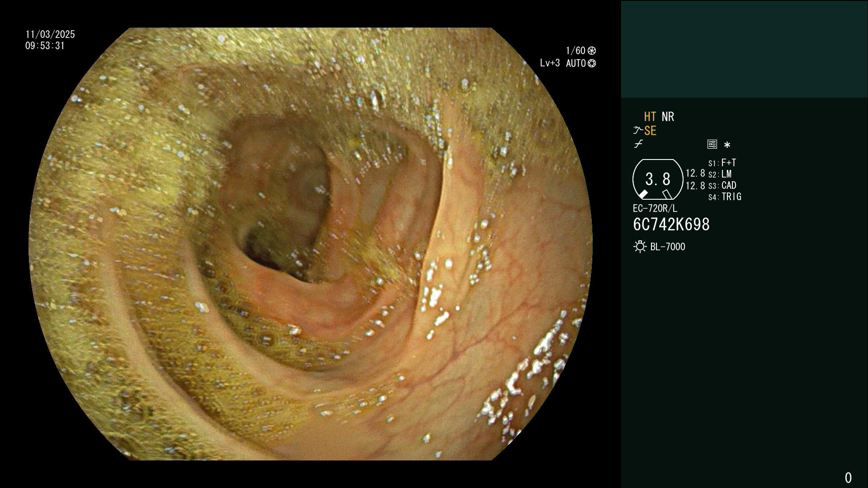Click the light source lamp icon
The width and height of the screenshot is (868, 488).
click(640, 247)
